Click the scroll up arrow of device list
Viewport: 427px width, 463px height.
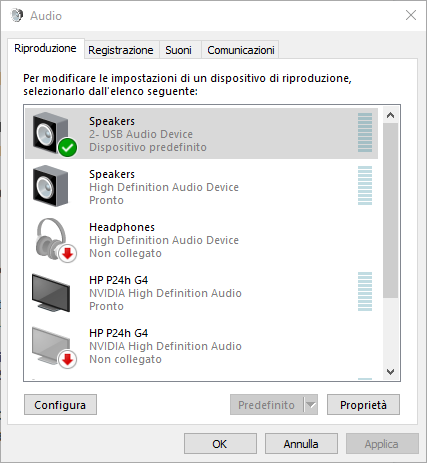coord(391,115)
